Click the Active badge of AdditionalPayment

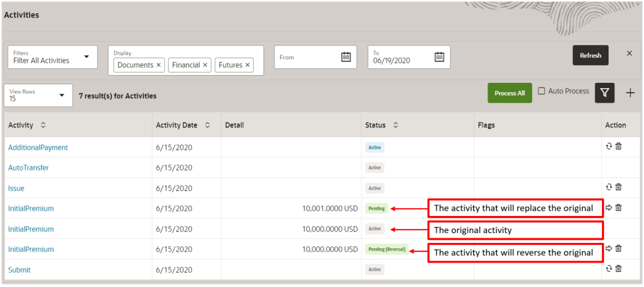point(375,147)
